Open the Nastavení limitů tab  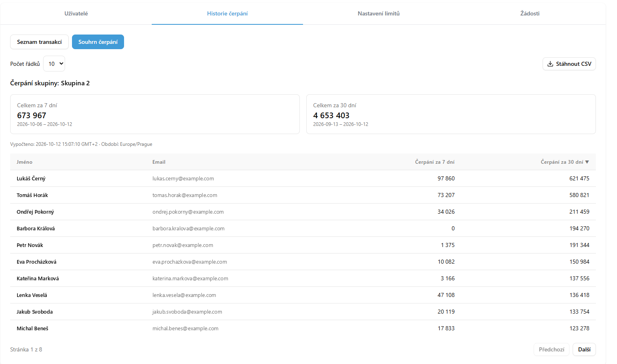pos(379,13)
